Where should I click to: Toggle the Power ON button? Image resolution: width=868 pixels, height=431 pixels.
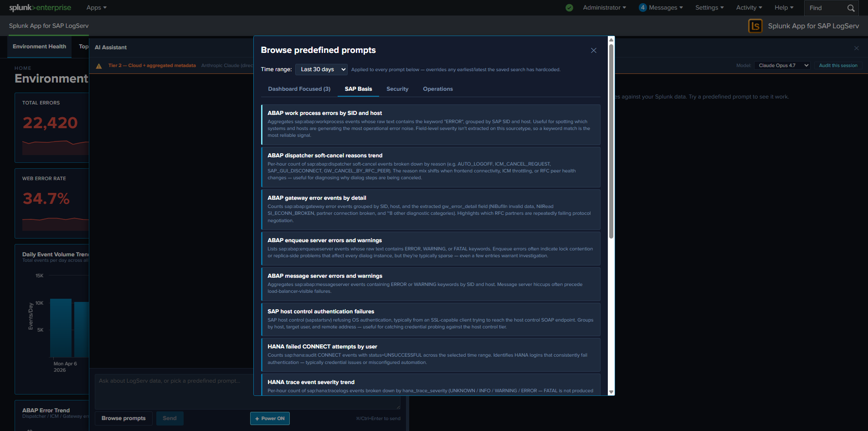(270, 418)
